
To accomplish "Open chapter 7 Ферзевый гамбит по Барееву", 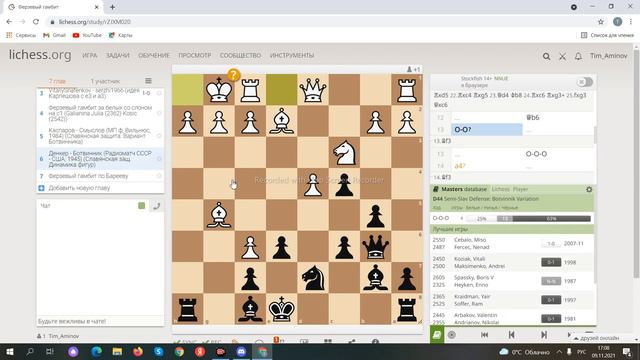I will (x=100, y=176).
